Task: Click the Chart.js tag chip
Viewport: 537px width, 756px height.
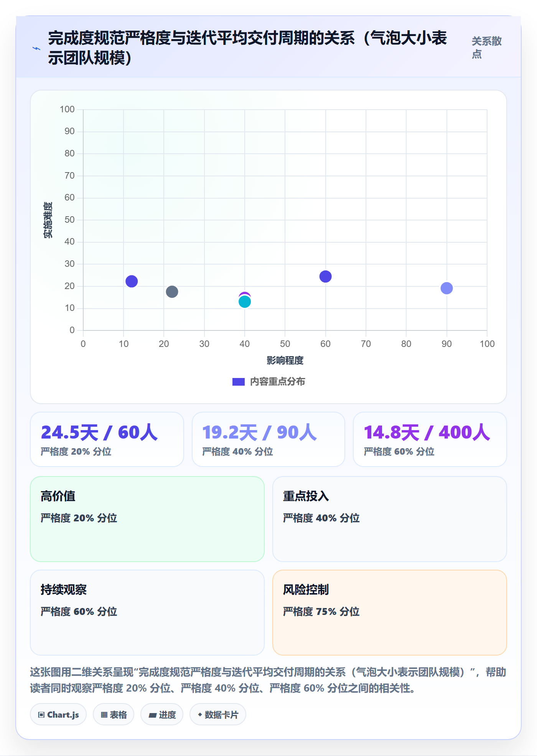Action: [x=58, y=715]
